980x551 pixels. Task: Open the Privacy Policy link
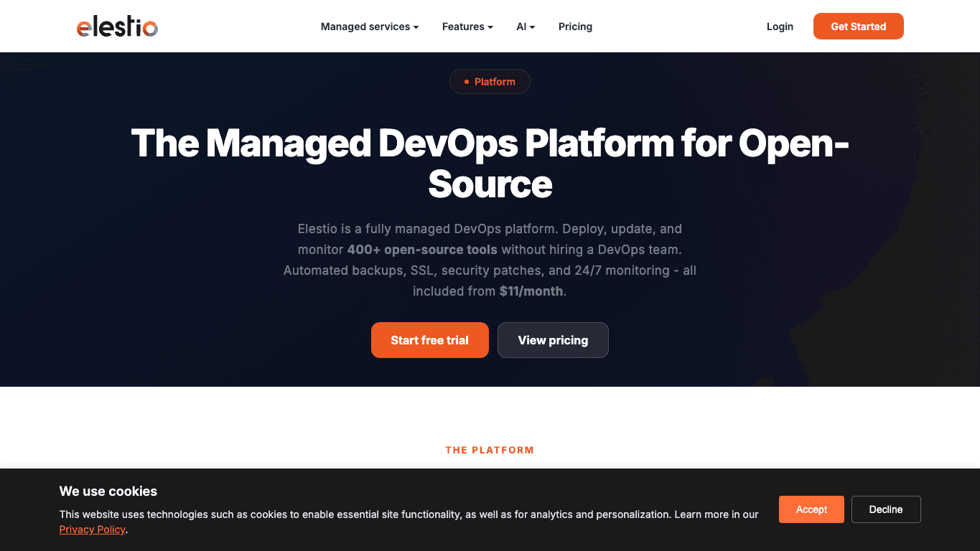[92, 529]
